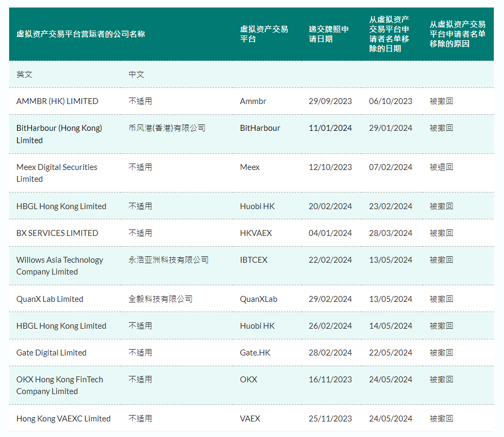Screen dimensions: 504x437
Task: Click the VAEX platform cell
Action: point(250,419)
